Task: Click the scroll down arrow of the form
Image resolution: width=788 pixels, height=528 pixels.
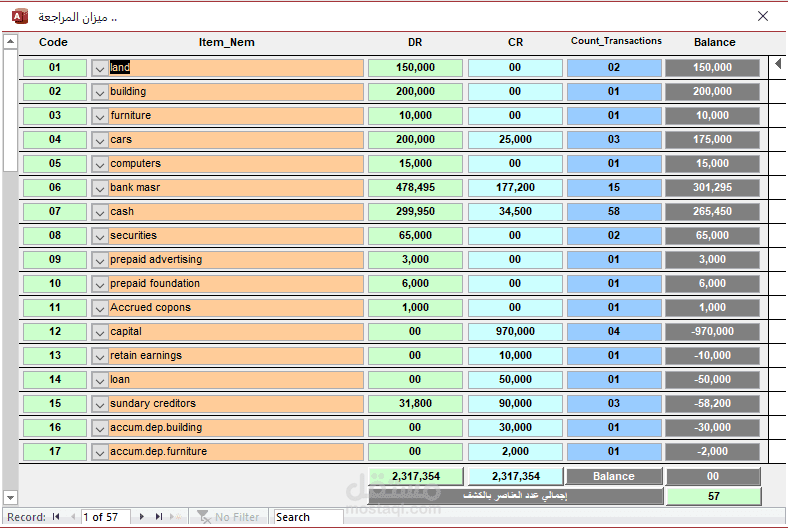Action: point(10,497)
